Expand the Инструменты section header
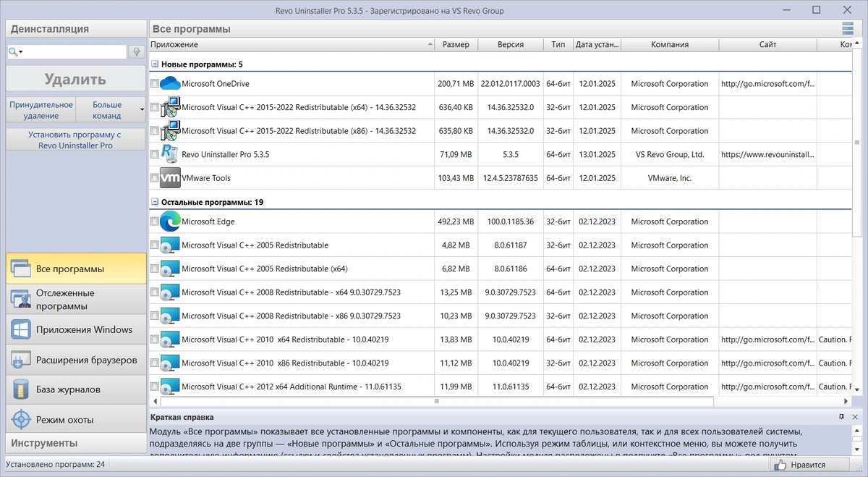Image resolution: width=868 pixels, height=477 pixels. point(76,443)
